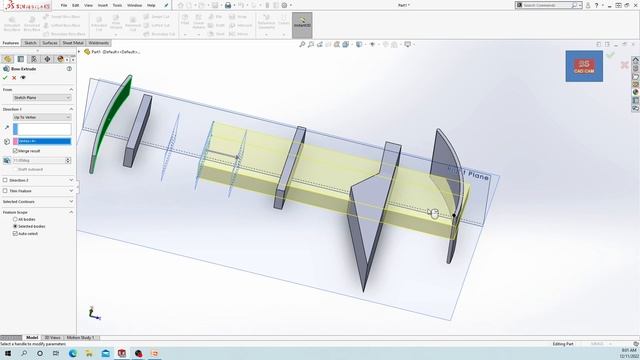Select the Selected bodies radio button
This screenshot has height=360, width=640.
pyautogui.click(x=15, y=227)
